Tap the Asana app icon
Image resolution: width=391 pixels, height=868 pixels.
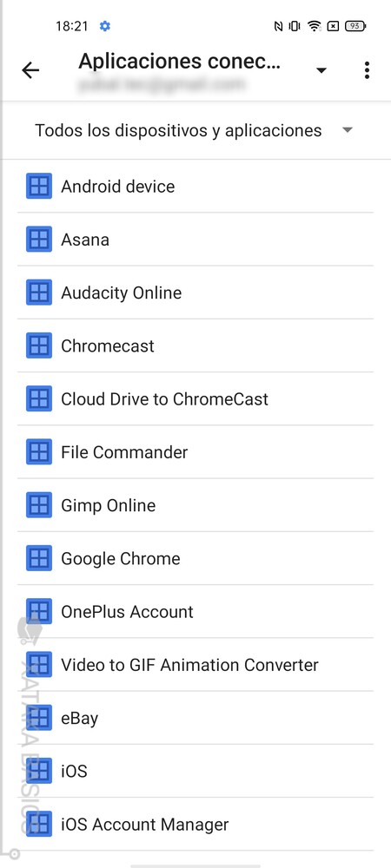(39, 240)
